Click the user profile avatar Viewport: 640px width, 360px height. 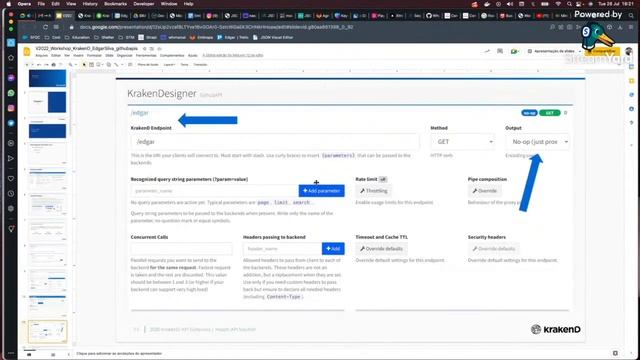pos(629,51)
